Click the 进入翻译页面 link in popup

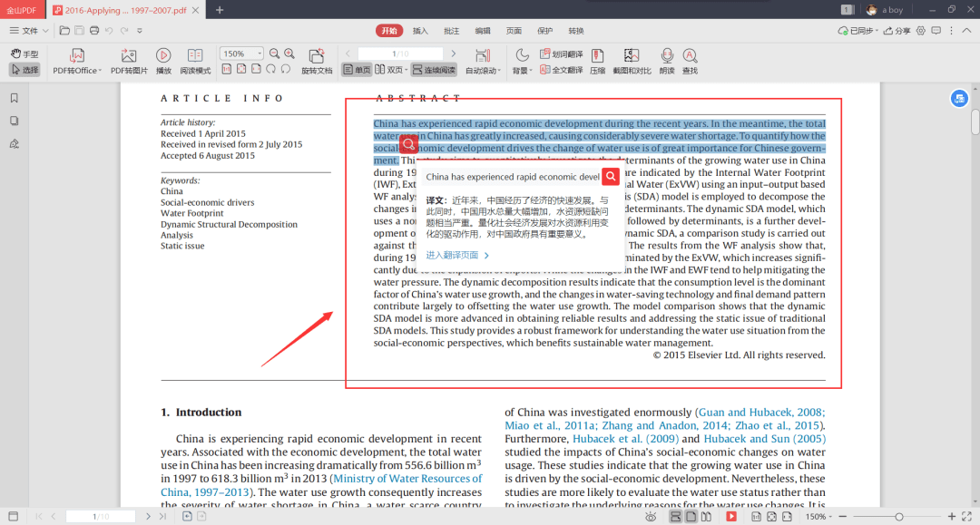[x=457, y=256]
